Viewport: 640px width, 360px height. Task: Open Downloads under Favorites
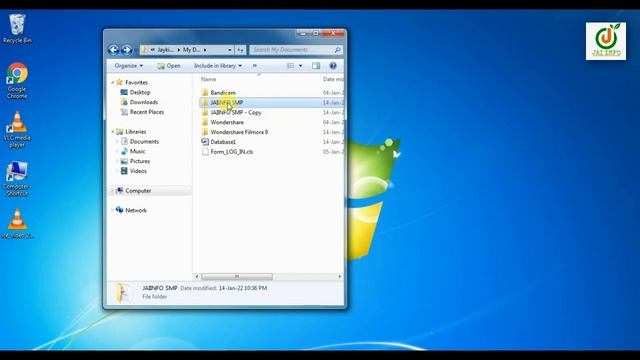(144, 102)
